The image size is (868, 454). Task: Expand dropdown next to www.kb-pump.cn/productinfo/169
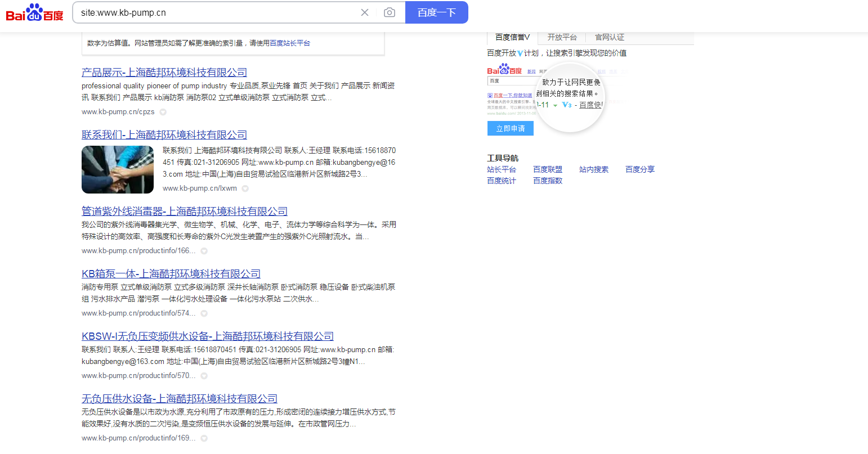(x=204, y=438)
